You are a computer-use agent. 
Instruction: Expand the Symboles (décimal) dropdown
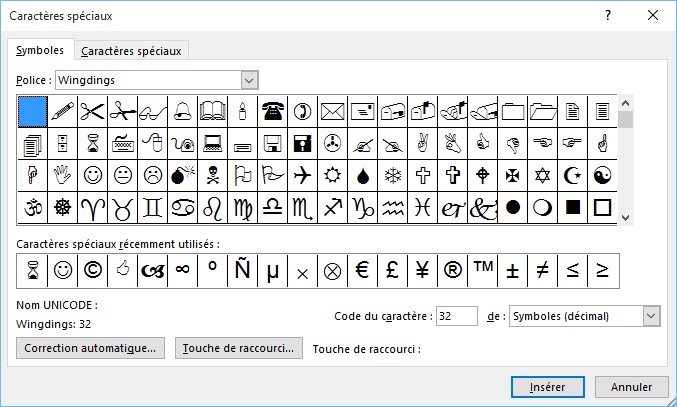(651, 316)
